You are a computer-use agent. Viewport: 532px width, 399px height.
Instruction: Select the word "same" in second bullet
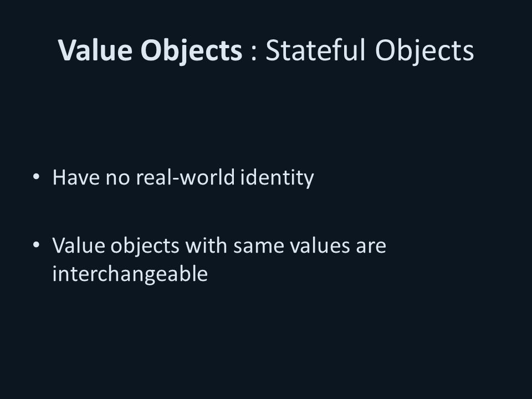tap(259, 246)
